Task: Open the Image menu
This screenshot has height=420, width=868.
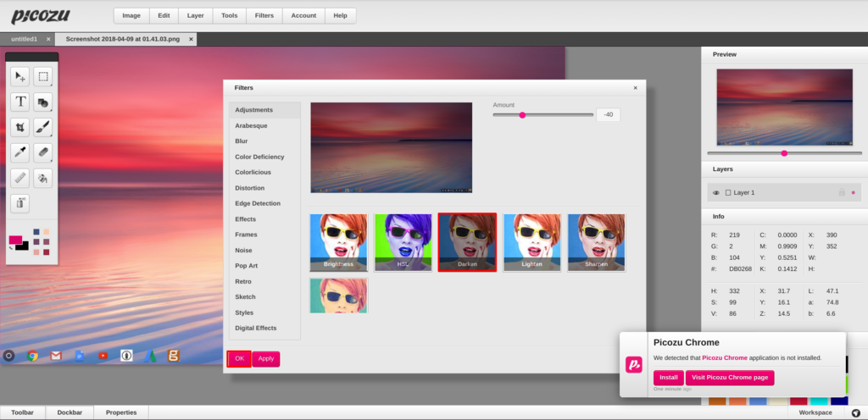Action: click(131, 15)
